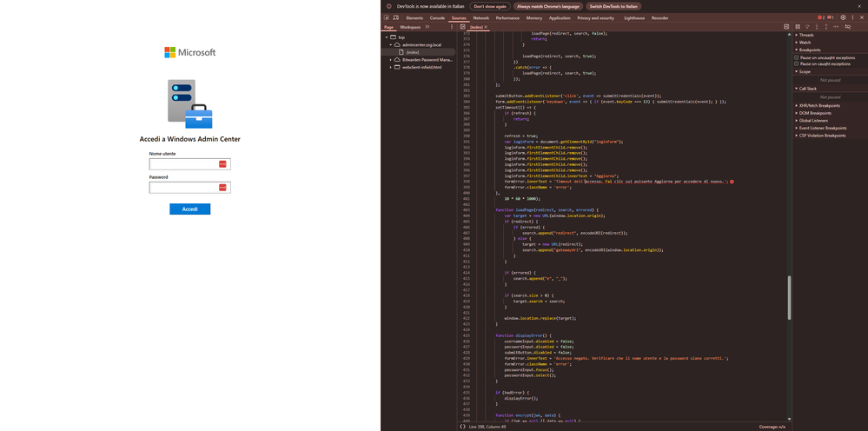Click the info icon in notification bar

click(389, 6)
